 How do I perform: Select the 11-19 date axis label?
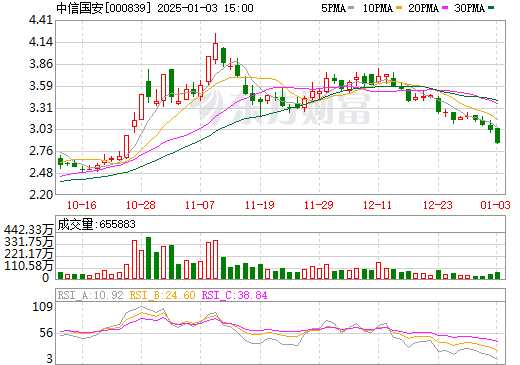[260, 205]
